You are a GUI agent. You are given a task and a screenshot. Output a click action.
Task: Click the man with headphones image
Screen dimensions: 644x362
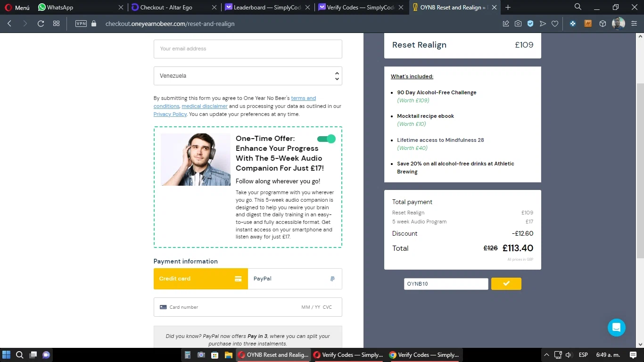coord(196,159)
